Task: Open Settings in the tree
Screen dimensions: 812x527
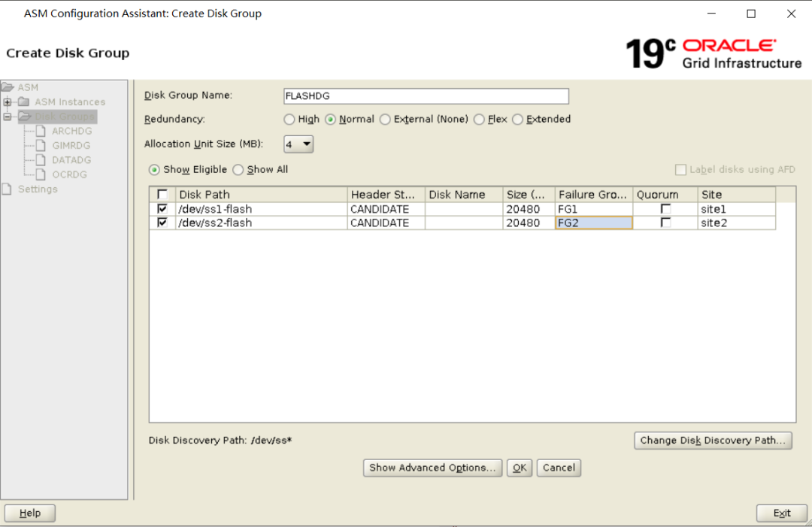Action: coord(38,189)
